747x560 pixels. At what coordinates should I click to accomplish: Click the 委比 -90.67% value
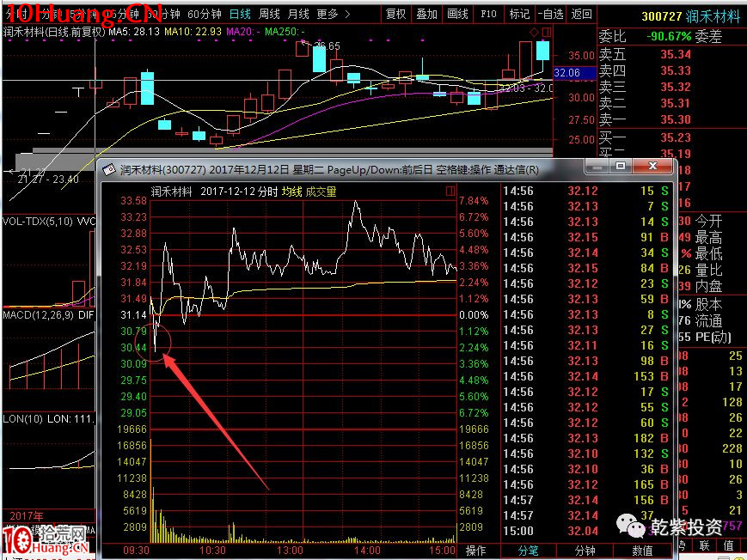coord(669,36)
